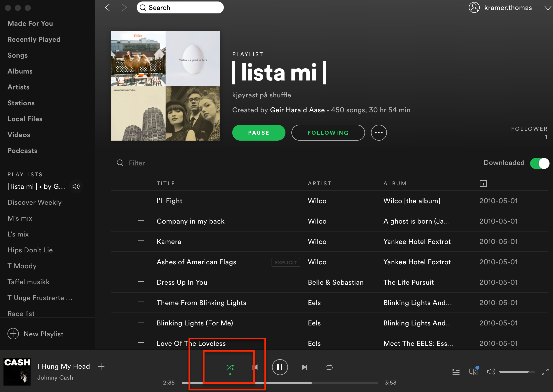
Task: Adjust the volume slider
Action: (517, 372)
